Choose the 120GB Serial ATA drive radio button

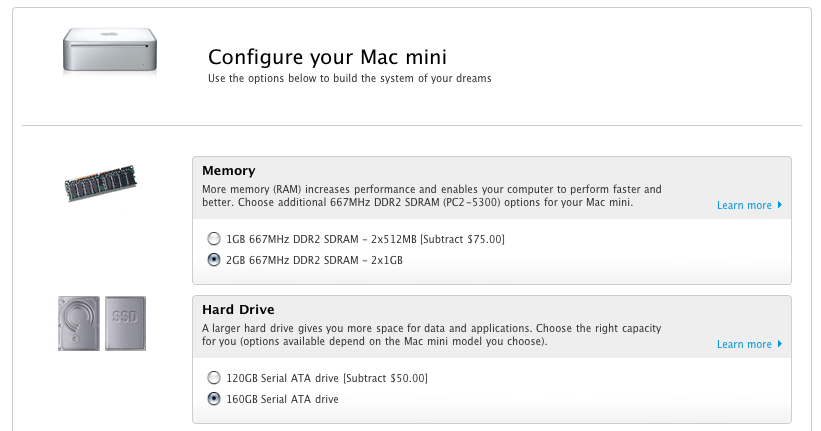click(214, 378)
